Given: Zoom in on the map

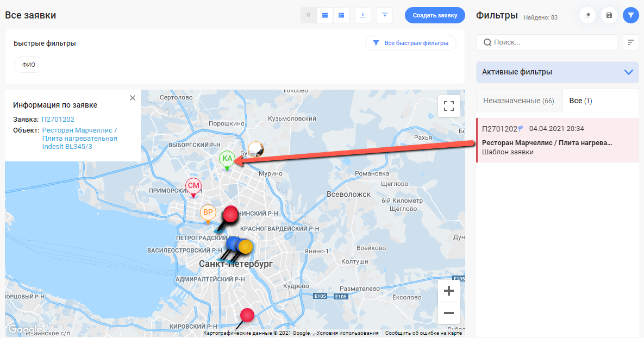Looking at the screenshot, I should 449,291.
